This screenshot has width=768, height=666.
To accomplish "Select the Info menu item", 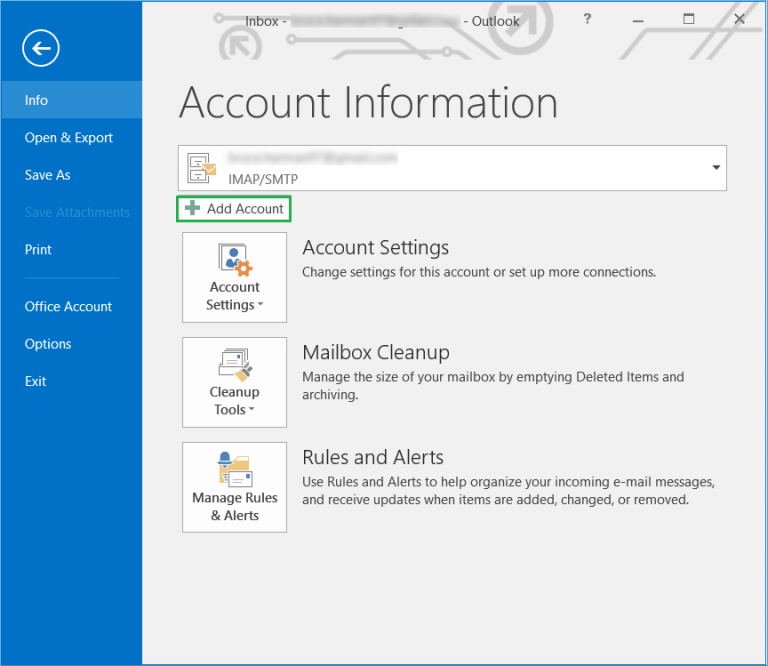I will (72, 100).
